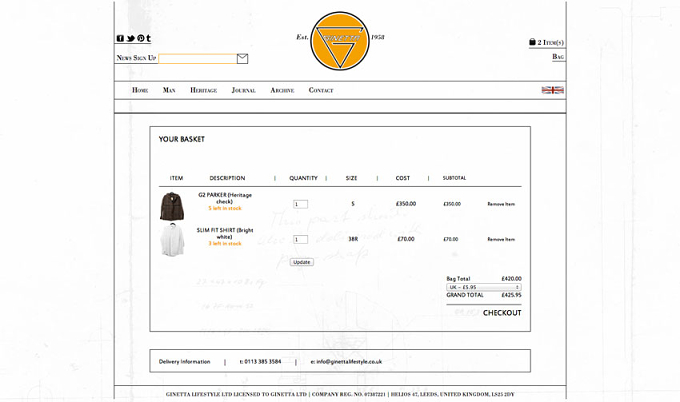Click the SUBTOTAL column header

click(454, 178)
